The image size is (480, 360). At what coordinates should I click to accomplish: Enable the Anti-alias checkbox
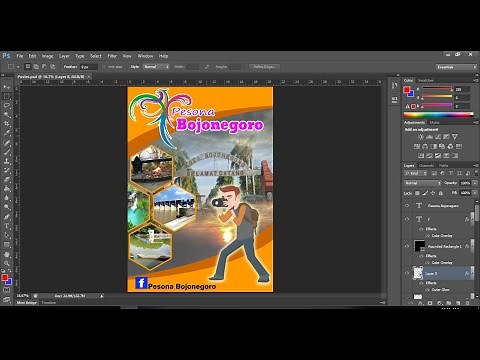104,67
